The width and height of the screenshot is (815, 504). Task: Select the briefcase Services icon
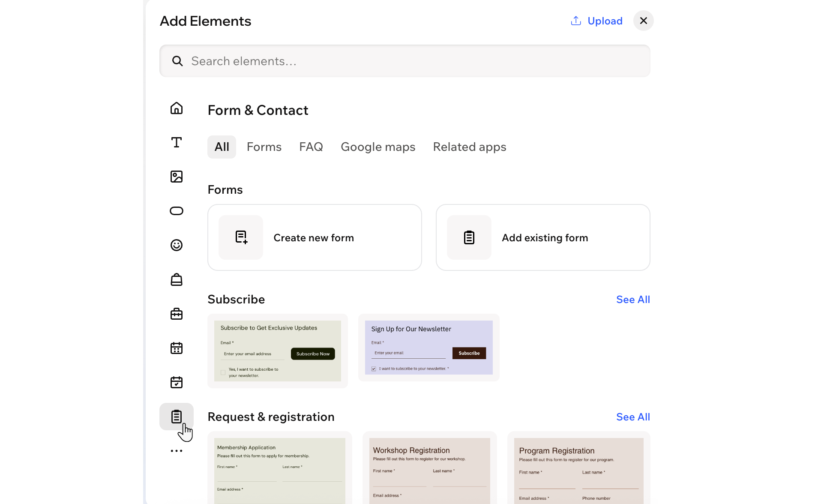point(177,314)
